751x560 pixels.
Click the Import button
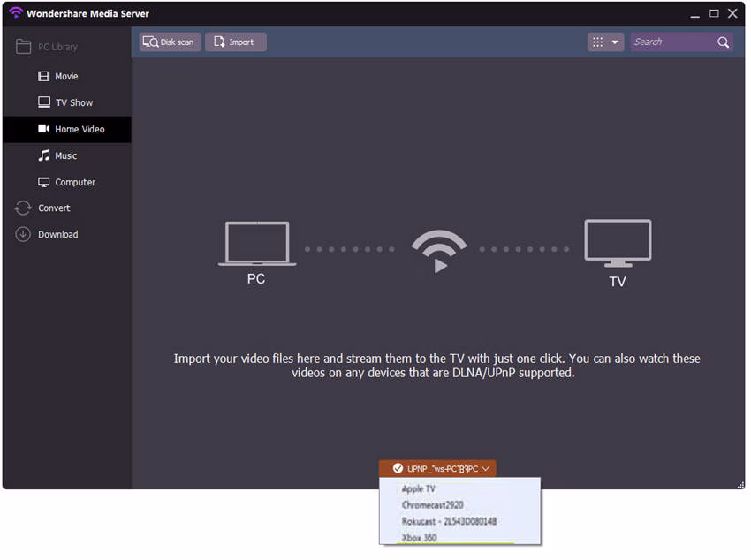click(x=236, y=42)
